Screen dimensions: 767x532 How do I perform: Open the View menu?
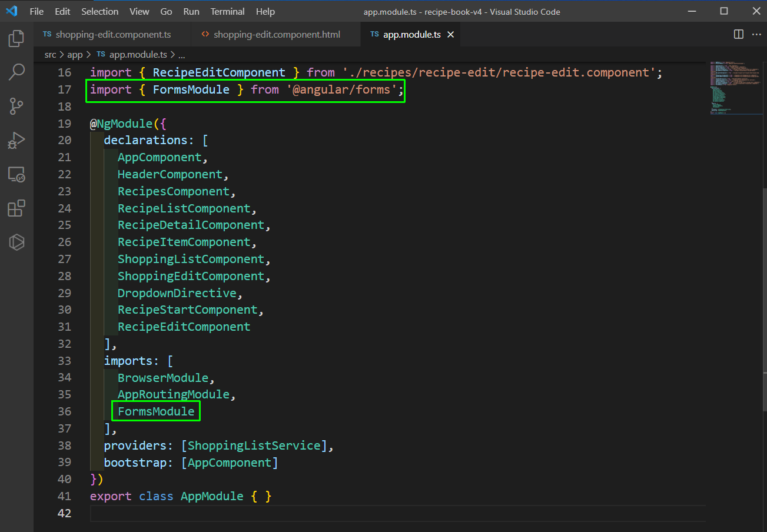(140, 11)
